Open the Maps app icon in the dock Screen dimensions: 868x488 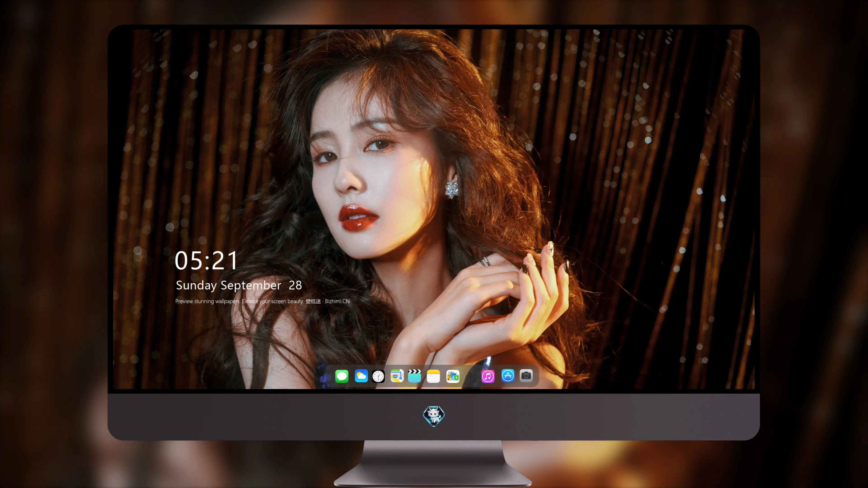point(397,376)
